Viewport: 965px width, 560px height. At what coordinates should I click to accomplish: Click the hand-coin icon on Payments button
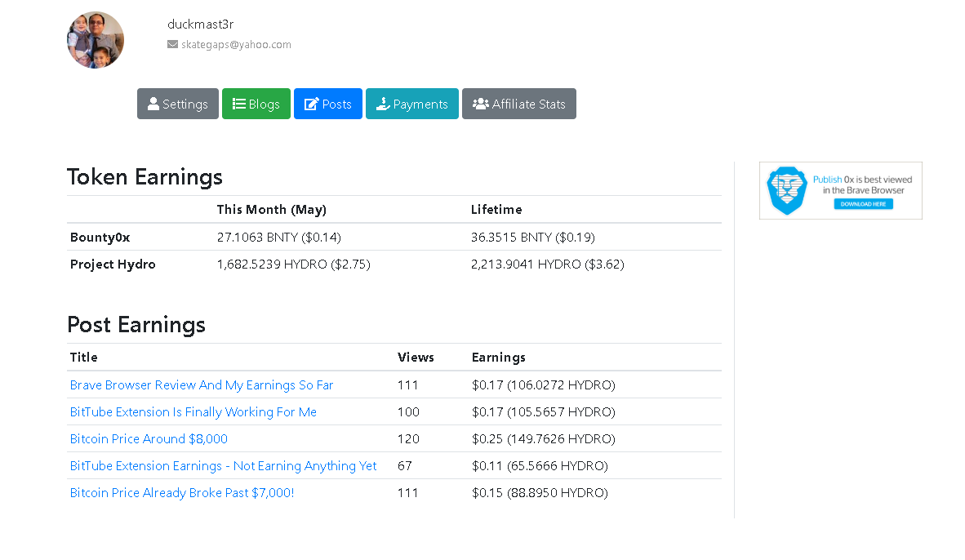(x=384, y=104)
